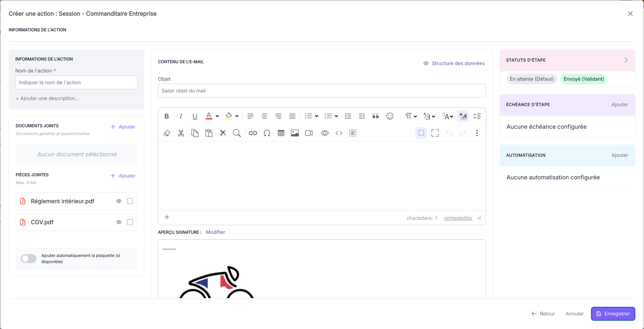Copy the selection
This screenshot has width=644, height=329.
coord(195,133)
